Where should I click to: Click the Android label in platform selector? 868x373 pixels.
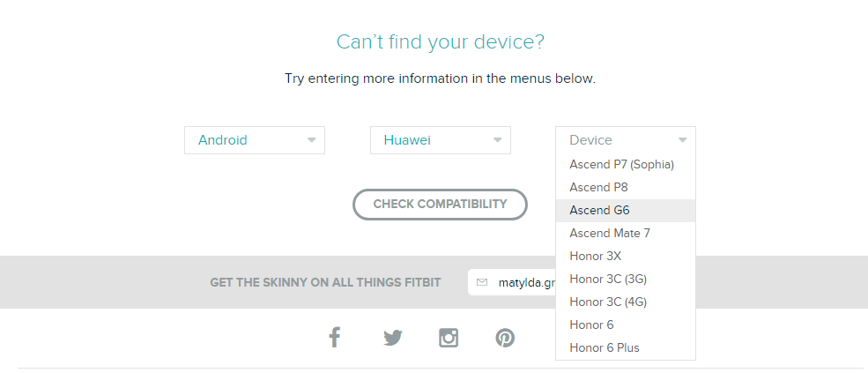click(x=223, y=140)
